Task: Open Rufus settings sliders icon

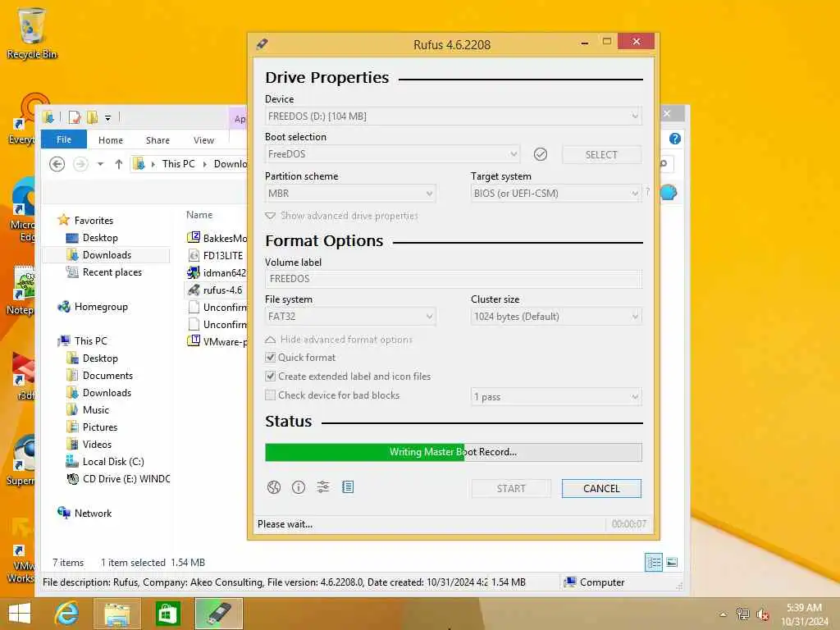Action: click(323, 487)
